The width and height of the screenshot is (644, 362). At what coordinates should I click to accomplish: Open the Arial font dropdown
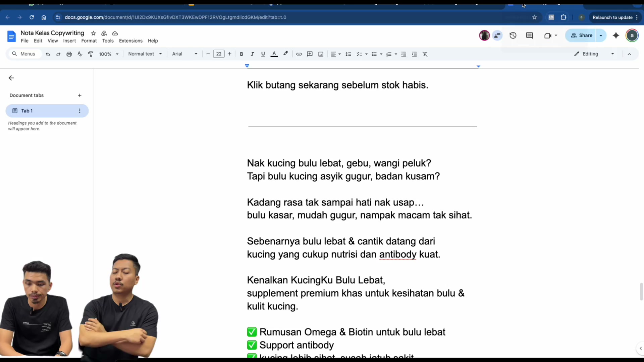click(185, 54)
